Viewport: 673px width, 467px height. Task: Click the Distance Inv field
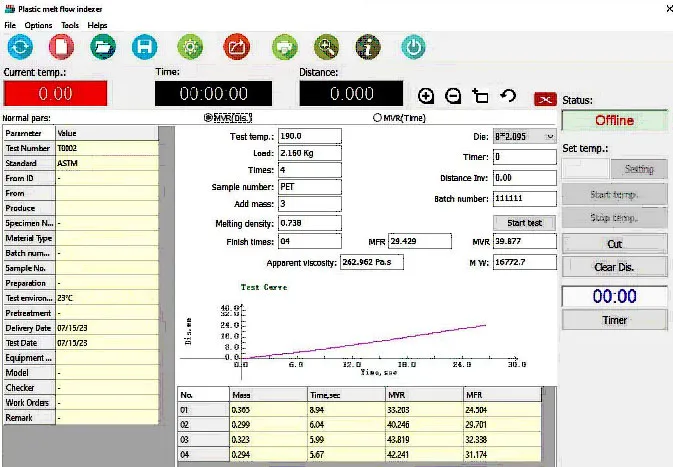pyautogui.click(x=525, y=178)
